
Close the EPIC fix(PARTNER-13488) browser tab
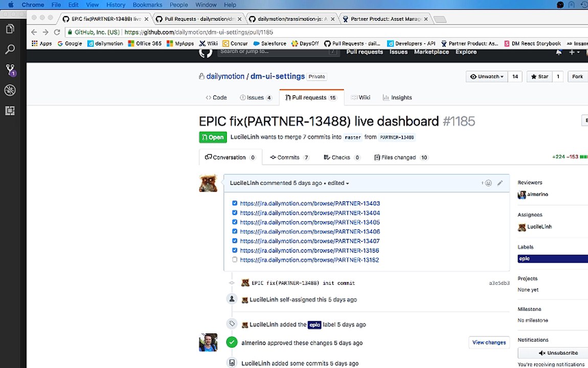click(146, 19)
